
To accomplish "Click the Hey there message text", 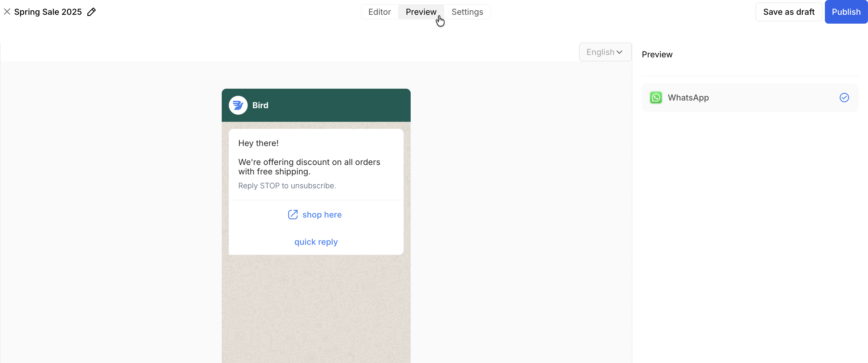I will click(x=258, y=143).
